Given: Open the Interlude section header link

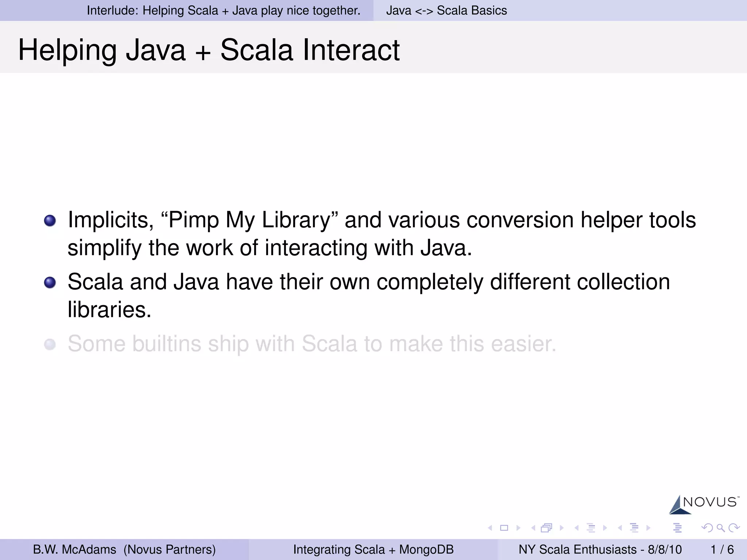Looking at the screenshot, I should coord(224,11).
